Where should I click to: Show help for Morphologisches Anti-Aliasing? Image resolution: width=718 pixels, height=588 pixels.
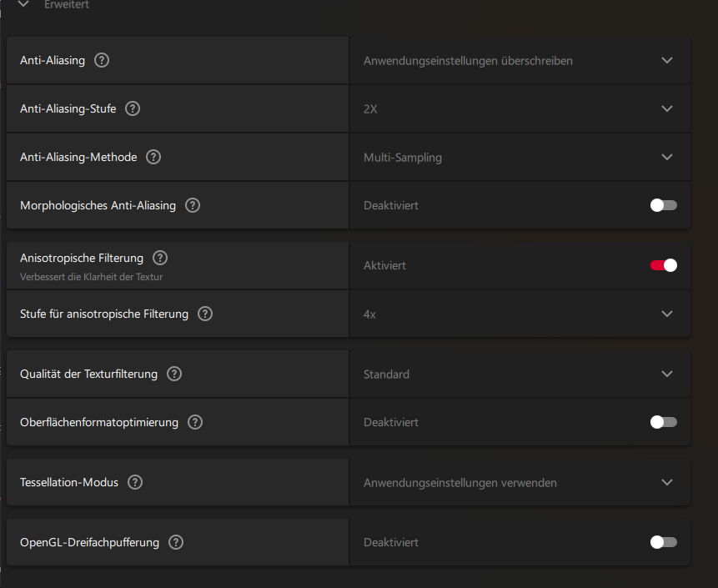(193, 205)
